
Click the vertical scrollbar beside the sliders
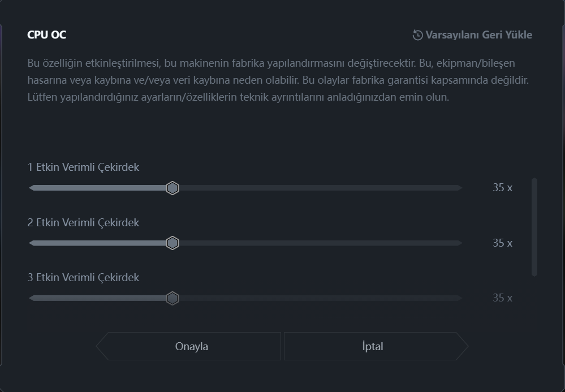534,227
